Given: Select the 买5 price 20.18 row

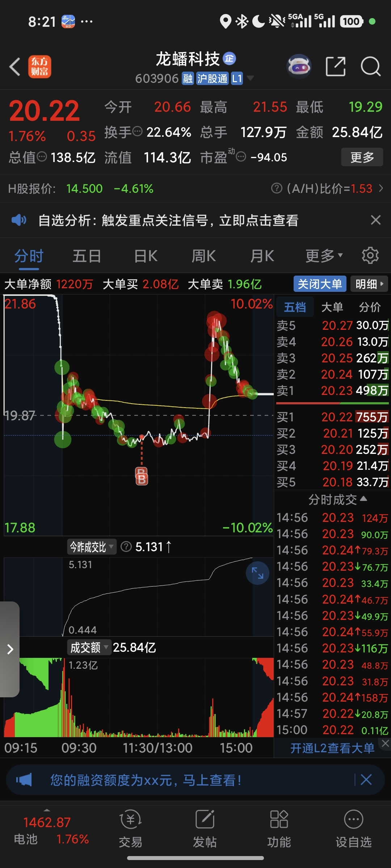Looking at the screenshot, I should pyautogui.click(x=332, y=482).
